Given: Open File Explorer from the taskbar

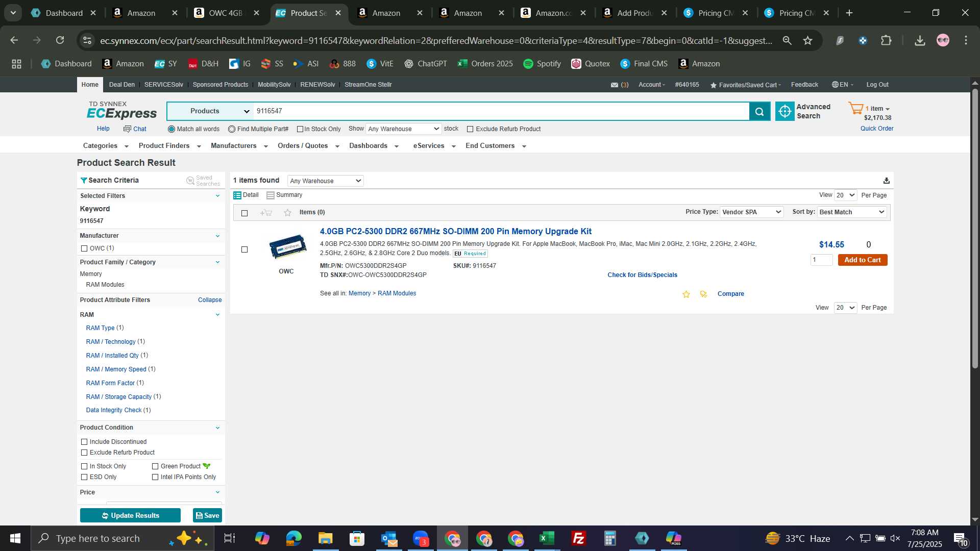Looking at the screenshot, I should point(325,538).
